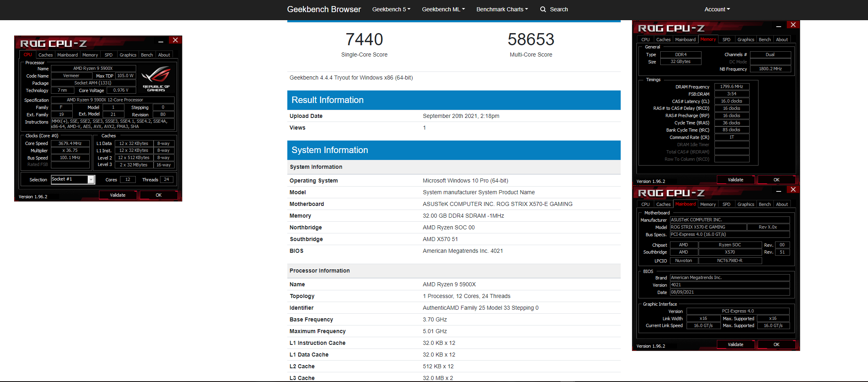Close the left CPU-Z window
The image size is (868, 382).
pyautogui.click(x=175, y=40)
